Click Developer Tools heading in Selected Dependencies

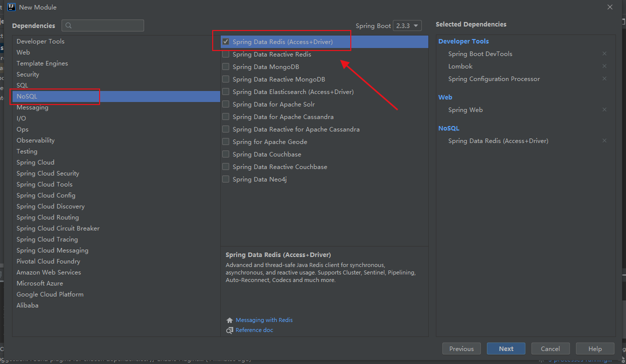point(463,41)
